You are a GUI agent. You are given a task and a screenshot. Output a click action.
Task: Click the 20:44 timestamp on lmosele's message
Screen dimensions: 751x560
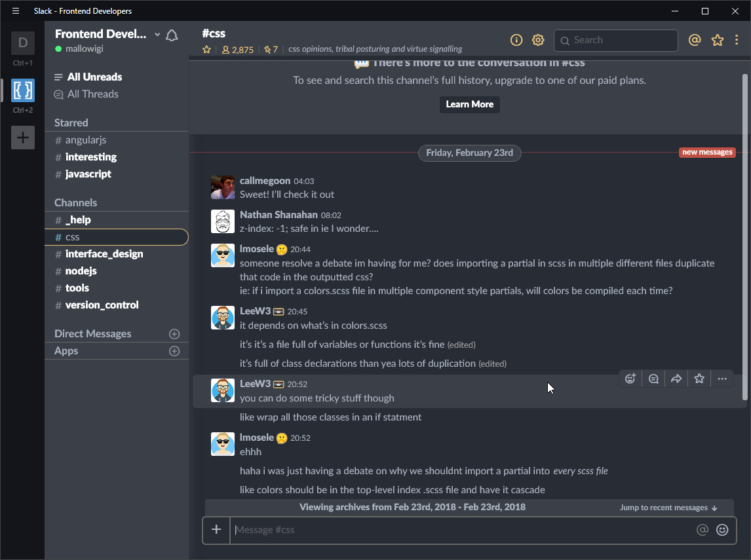coord(300,250)
